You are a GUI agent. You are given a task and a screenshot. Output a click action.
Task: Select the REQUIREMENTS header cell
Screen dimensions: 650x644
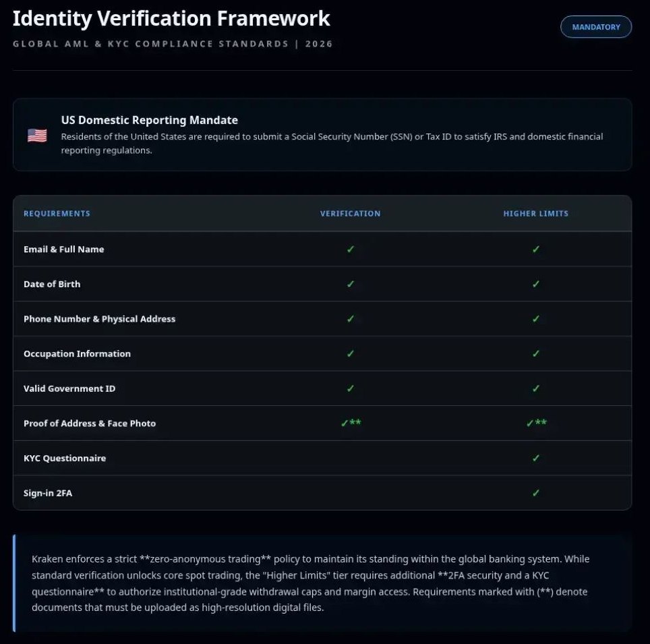coord(57,213)
